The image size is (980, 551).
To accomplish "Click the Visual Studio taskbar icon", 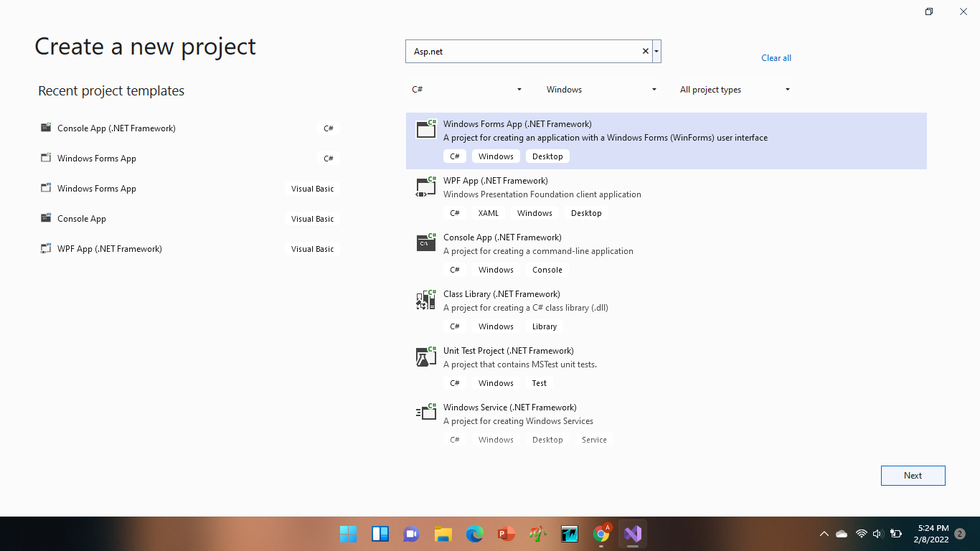I will [632, 534].
